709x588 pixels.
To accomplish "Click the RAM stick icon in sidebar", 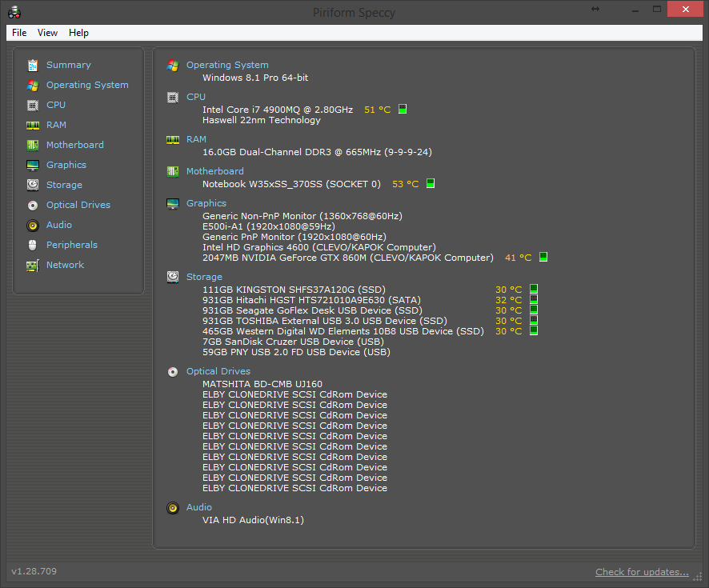I will (33, 125).
